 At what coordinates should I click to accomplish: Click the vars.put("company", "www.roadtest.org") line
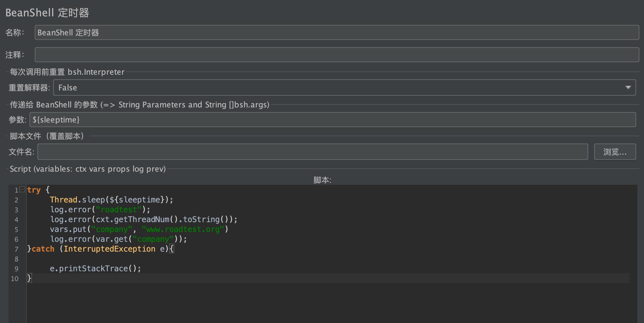pyautogui.click(x=139, y=229)
